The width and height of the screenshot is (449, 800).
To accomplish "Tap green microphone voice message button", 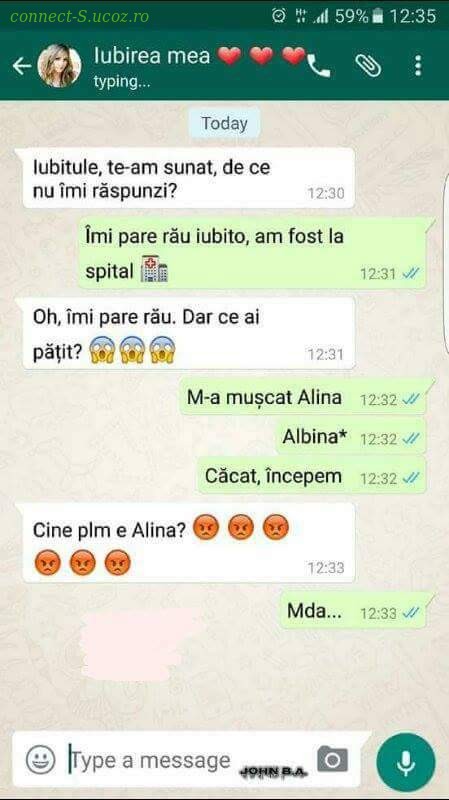I will pos(406,762).
